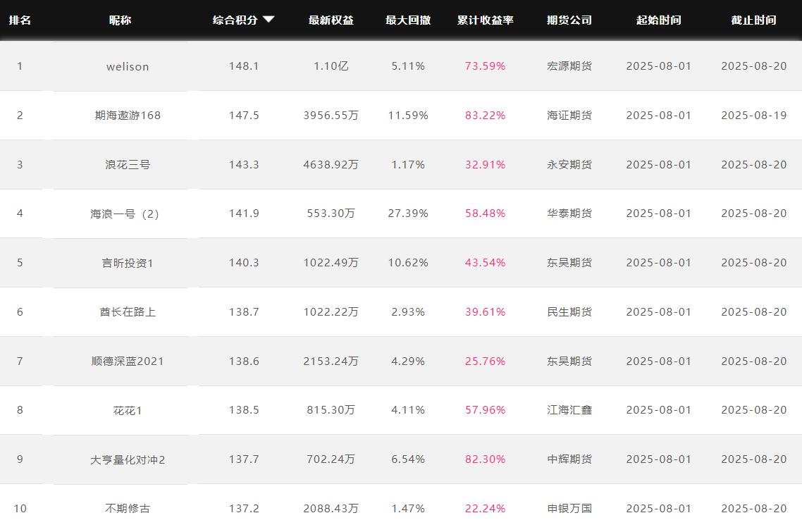
Task: Click the 815.30万 equity value
Action: coord(331,409)
